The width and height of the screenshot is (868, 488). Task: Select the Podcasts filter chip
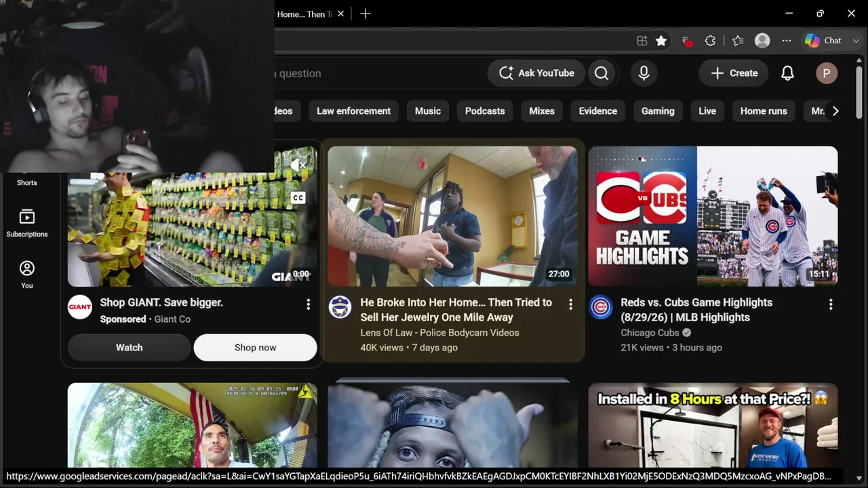485,111
